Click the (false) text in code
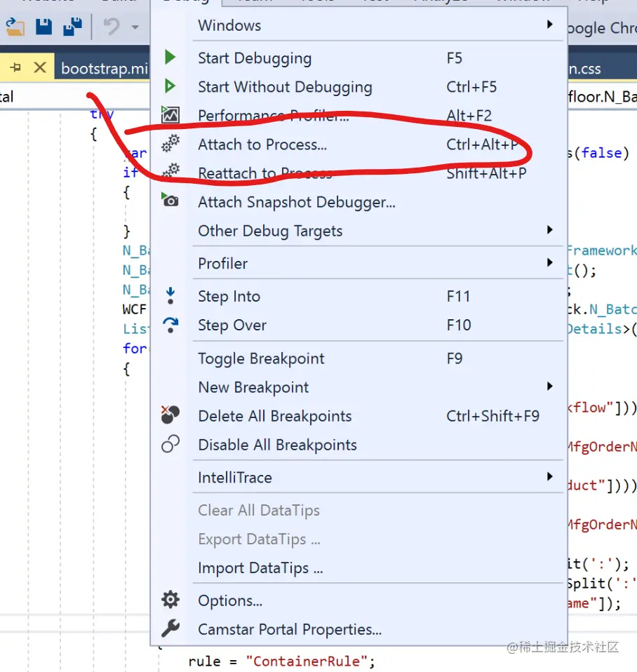Viewport: 637px width, 672px height. pyautogui.click(x=601, y=153)
